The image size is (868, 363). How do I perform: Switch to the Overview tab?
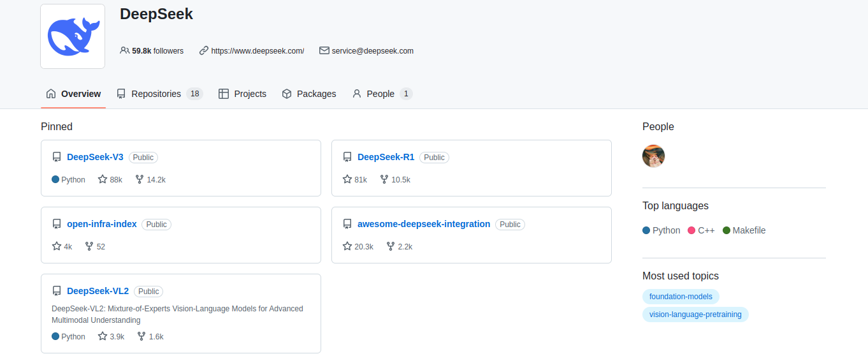tap(73, 94)
